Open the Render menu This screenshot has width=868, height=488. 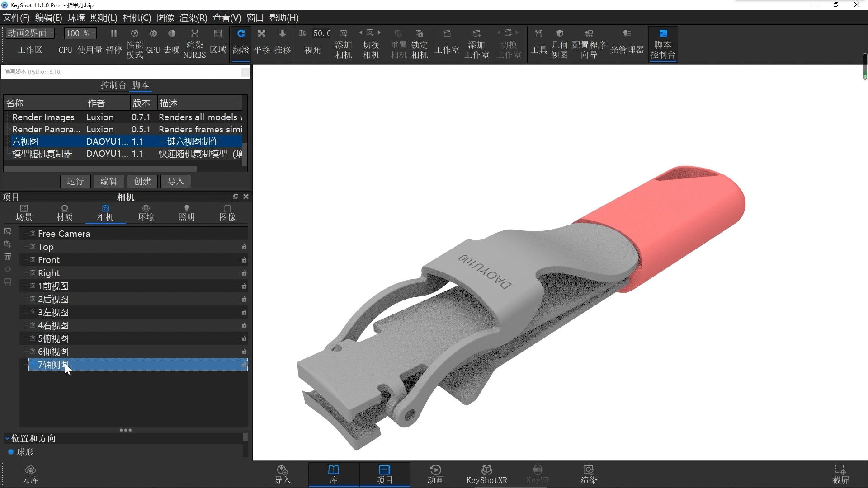[x=193, y=18]
